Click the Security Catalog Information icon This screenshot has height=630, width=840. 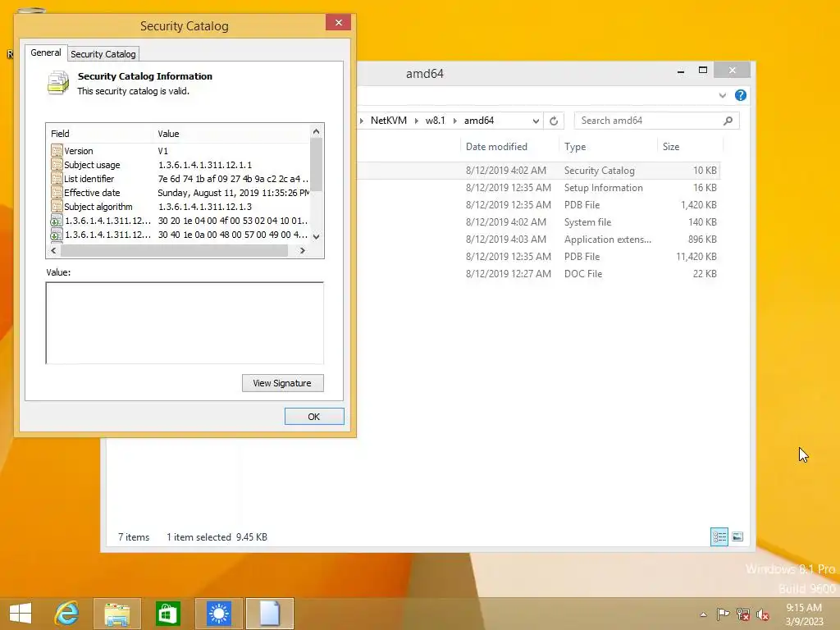[58, 83]
